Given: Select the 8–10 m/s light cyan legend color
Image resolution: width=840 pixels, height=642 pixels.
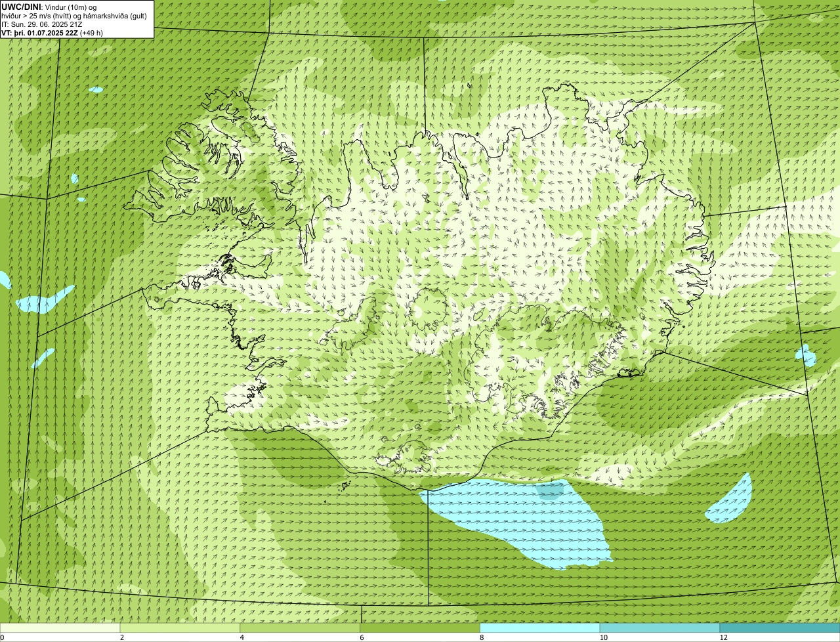Looking at the screenshot, I should 540,628.
